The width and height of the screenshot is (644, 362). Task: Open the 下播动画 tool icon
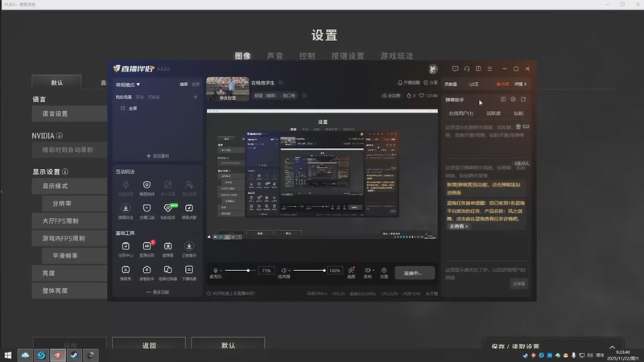coord(189,269)
